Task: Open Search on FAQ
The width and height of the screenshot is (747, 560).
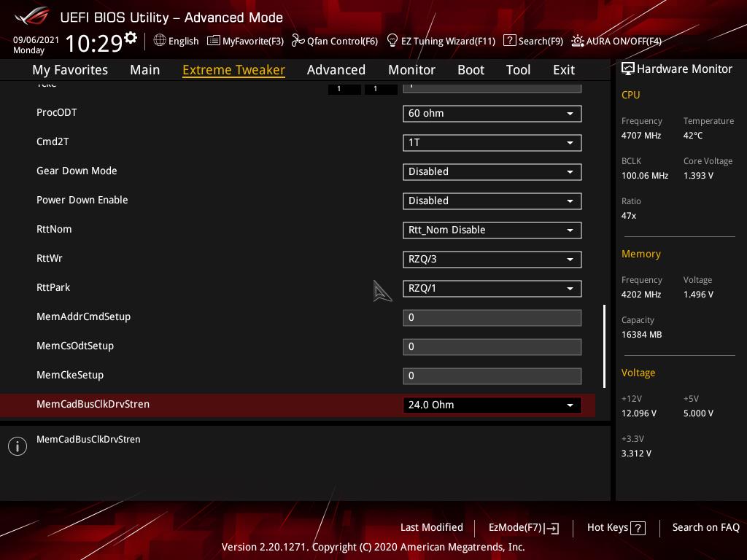Action: [705, 527]
